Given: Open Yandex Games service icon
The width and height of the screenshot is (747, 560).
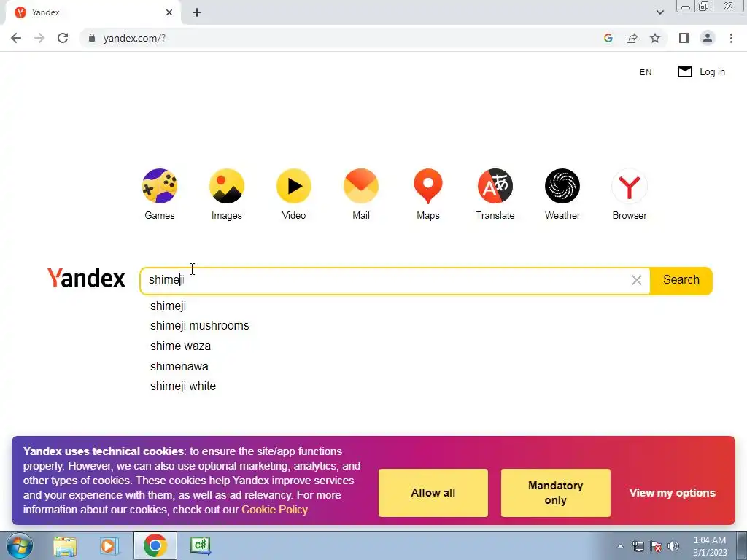Looking at the screenshot, I should click(x=160, y=186).
